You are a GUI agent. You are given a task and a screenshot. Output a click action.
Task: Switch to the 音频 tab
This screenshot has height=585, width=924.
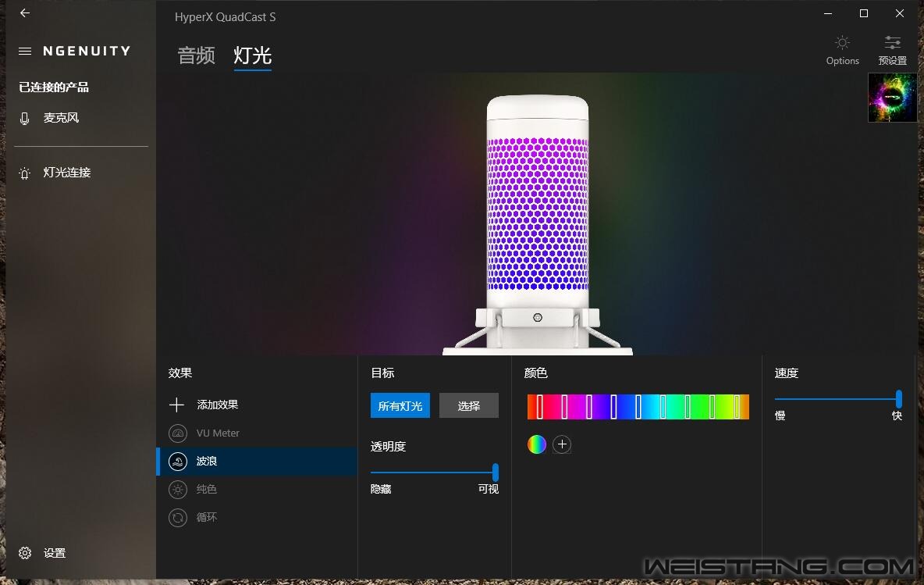tap(196, 55)
